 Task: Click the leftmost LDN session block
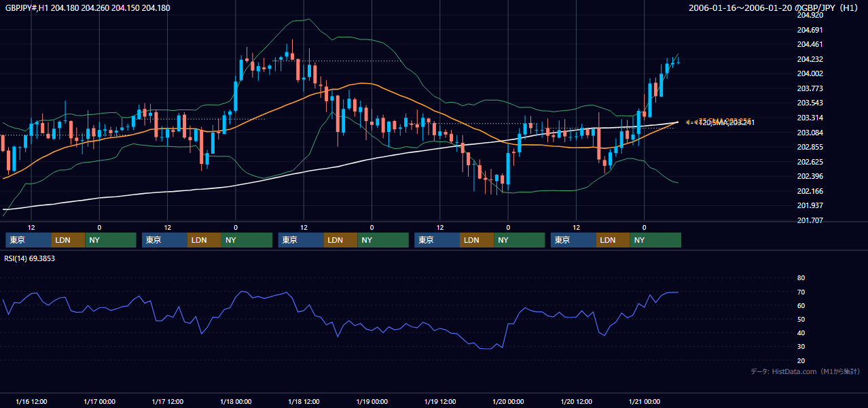[69, 240]
